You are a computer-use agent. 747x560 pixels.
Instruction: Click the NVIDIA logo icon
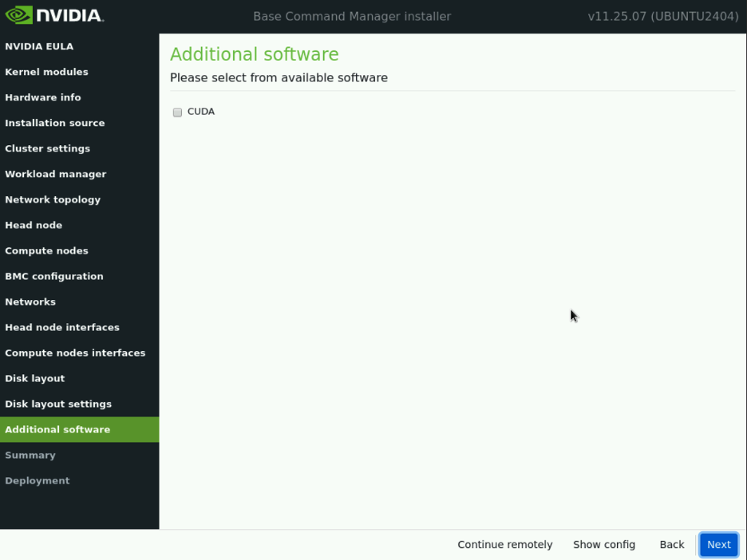(19, 16)
